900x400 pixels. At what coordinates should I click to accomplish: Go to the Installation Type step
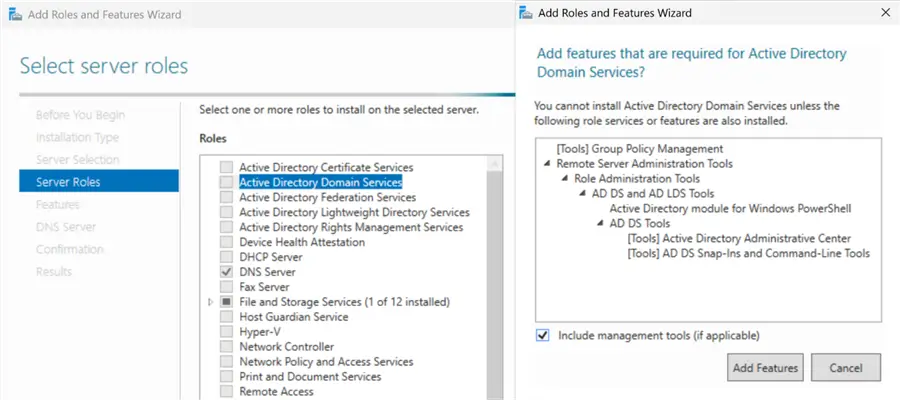[x=77, y=137]
